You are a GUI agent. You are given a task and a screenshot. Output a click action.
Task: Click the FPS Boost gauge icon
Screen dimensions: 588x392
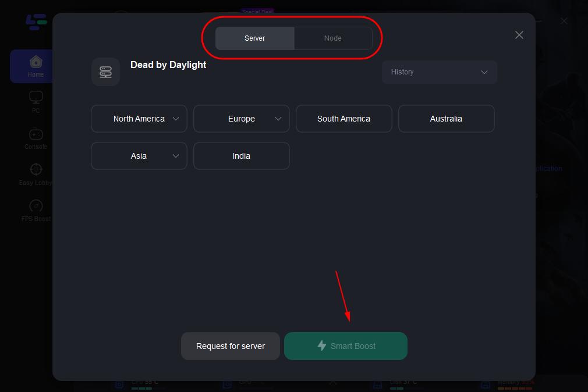coord(36,206)
